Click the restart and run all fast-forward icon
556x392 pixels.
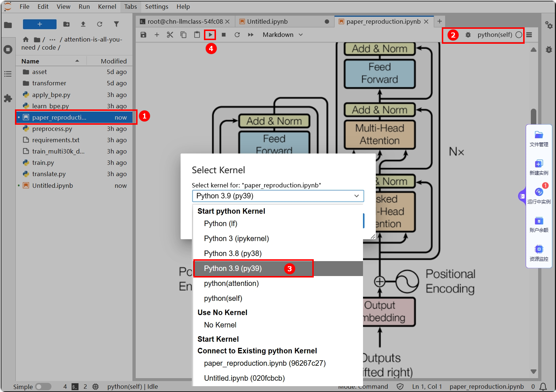coord(251,35)
